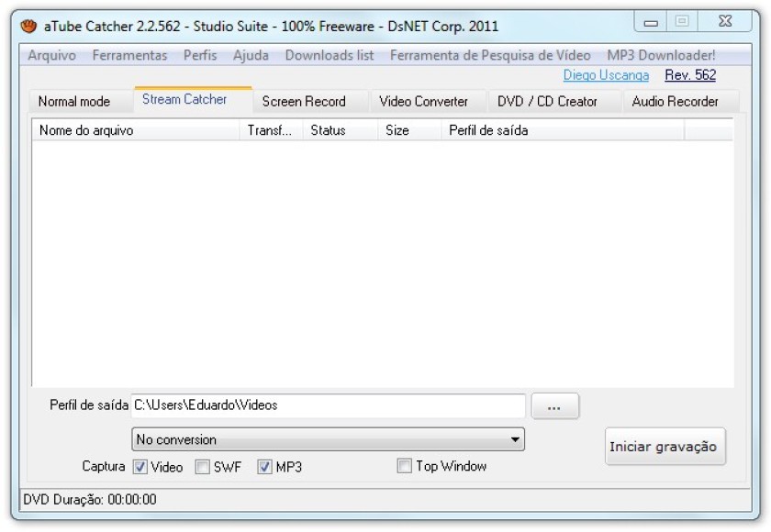
Task: Minimize the aTube Catcher window
Action: tap(651, 22)
